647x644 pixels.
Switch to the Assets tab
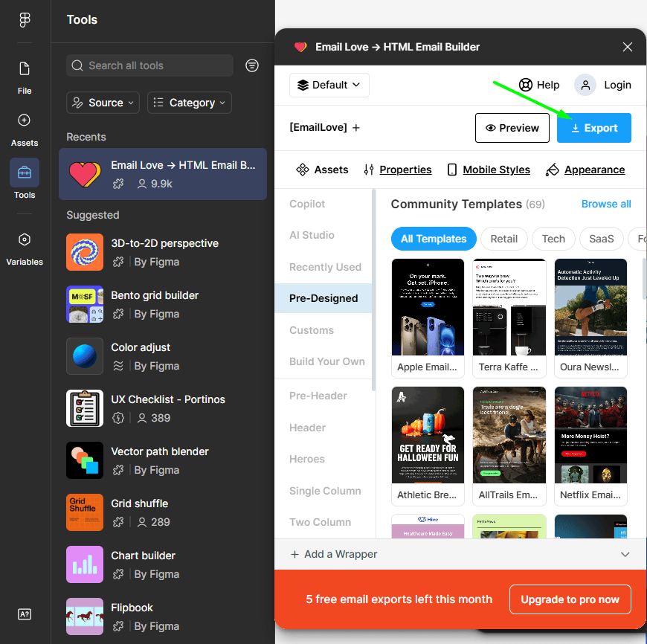click(x=322, y=170)
